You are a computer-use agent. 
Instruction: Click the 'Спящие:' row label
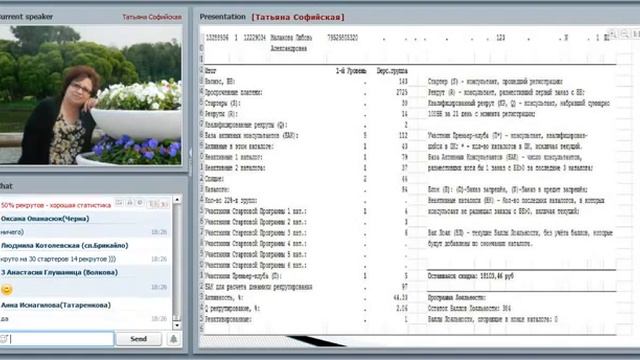click(x=214, y=179)
